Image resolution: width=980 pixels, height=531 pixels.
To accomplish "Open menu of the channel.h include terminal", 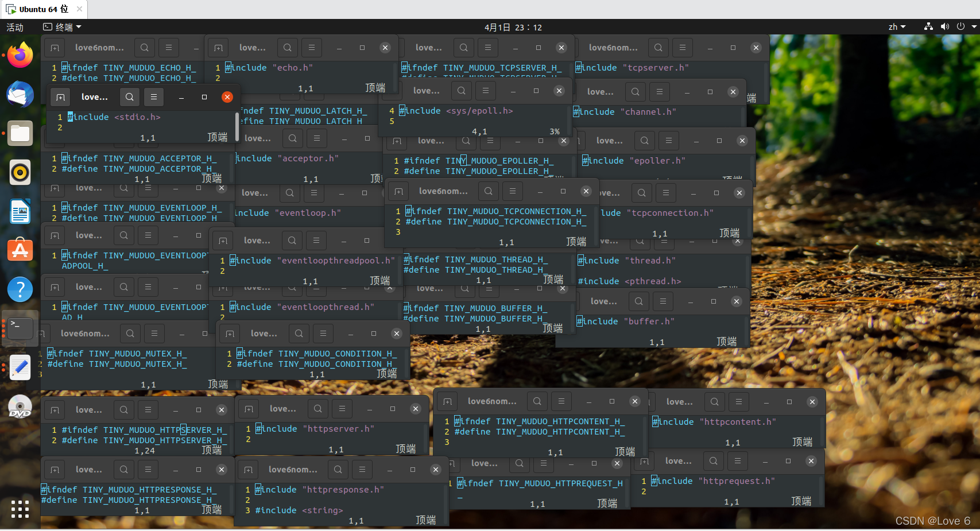I will pos(660,92).
